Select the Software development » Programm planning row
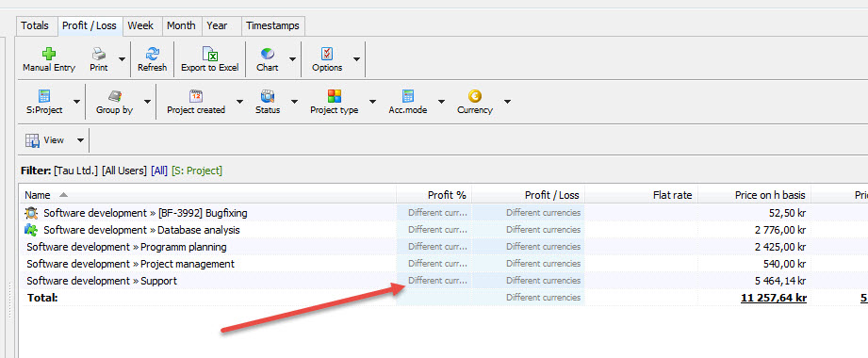 tap(127, 247)
